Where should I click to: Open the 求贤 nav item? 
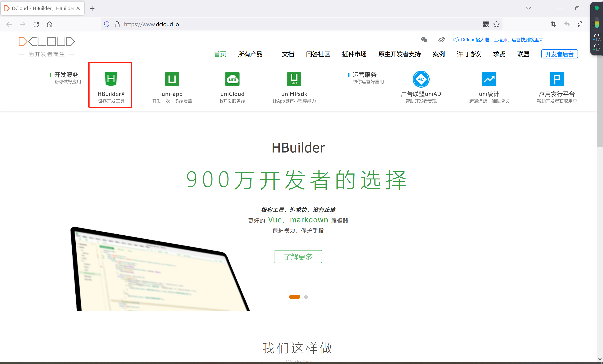click(499, 54)
